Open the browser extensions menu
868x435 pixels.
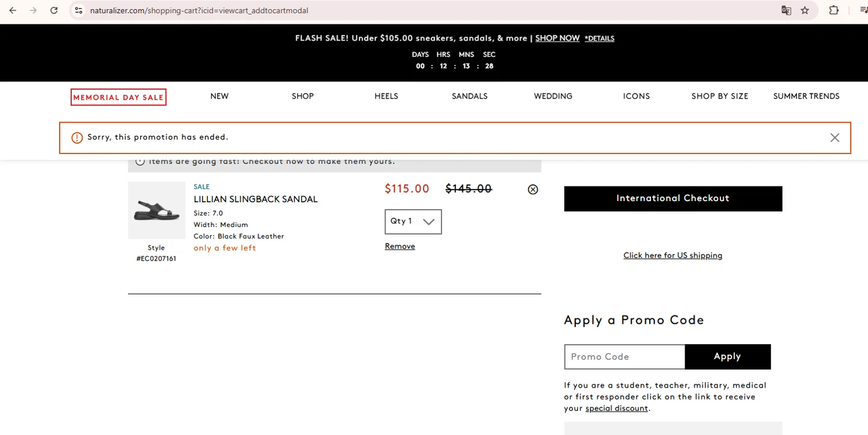(x=834, y=10)
